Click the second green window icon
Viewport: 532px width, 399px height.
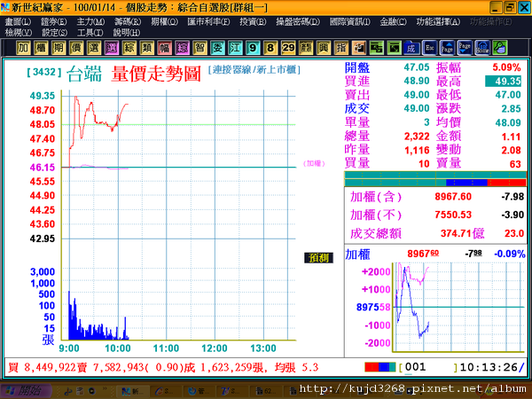(394, 48)
